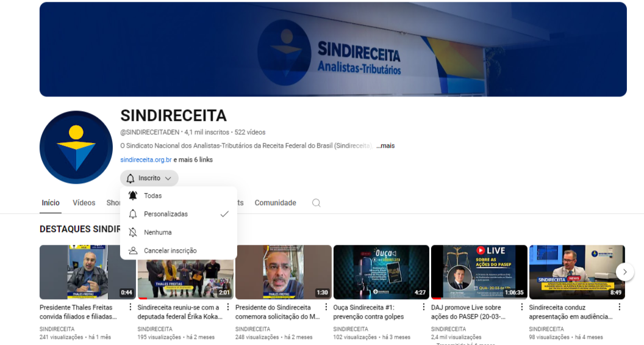Screen dimensions: 644x345
Task: Choose Personalizadas notification setting
Action: pos(166,214)
